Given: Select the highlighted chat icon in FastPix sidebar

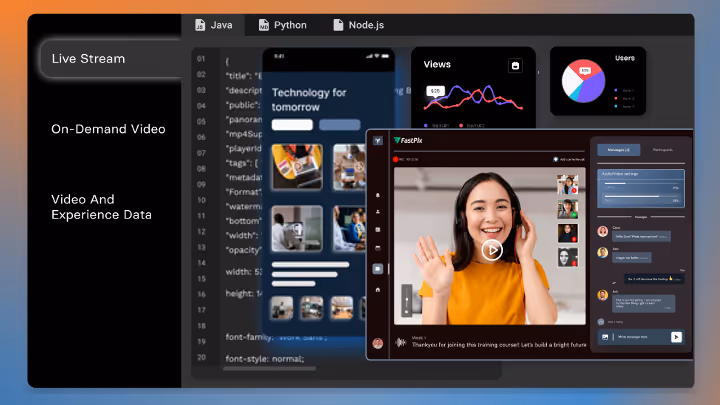Looking at the screenshot, I should [378, 269].
